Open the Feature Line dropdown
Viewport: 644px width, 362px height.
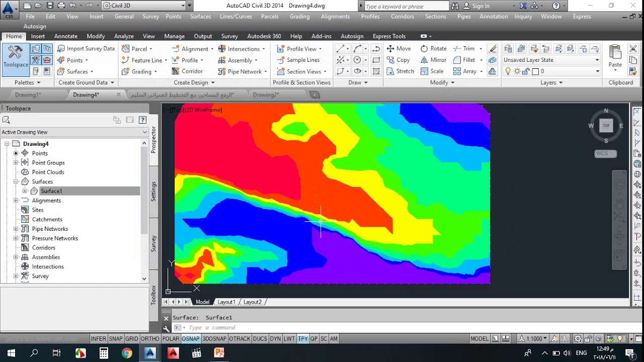click(x=144, y=60)
